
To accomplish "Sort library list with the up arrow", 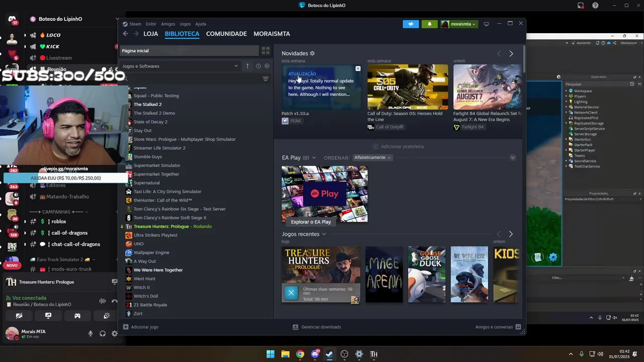I will click(x=247, y=66).
